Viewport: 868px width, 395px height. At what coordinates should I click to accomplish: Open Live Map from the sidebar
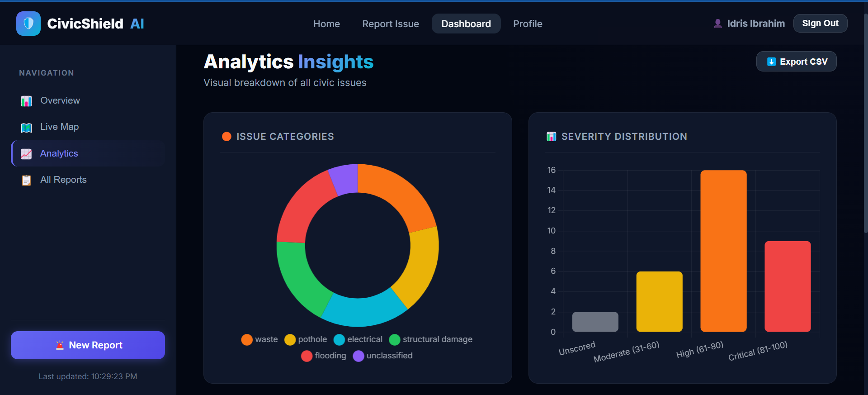[x=88, y=127]
